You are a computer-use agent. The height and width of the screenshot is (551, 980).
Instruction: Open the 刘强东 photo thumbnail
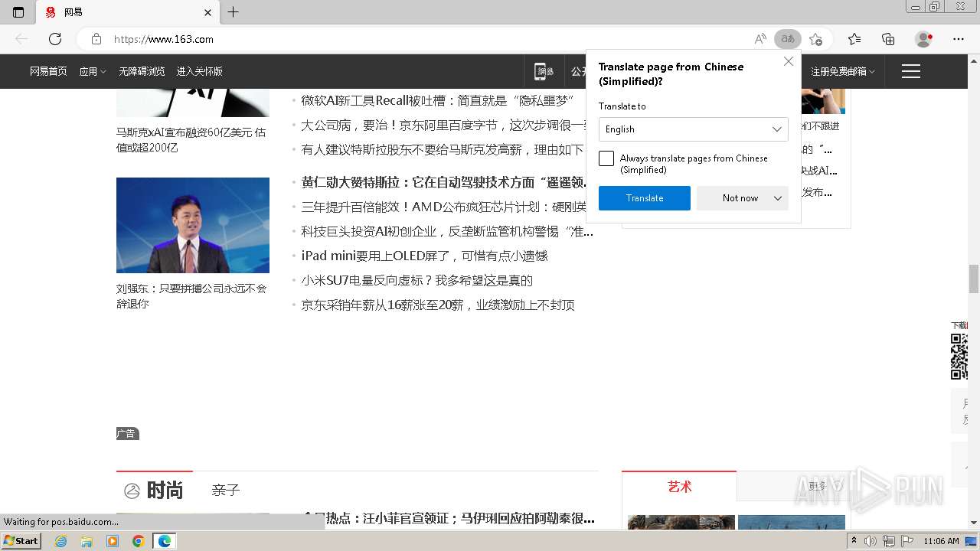[x=193, y=225]
